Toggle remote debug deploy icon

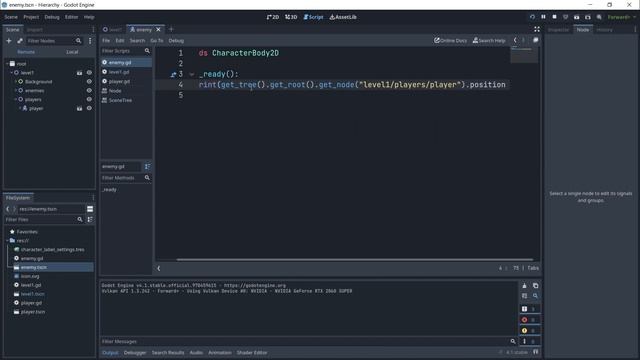click(565, 17)
